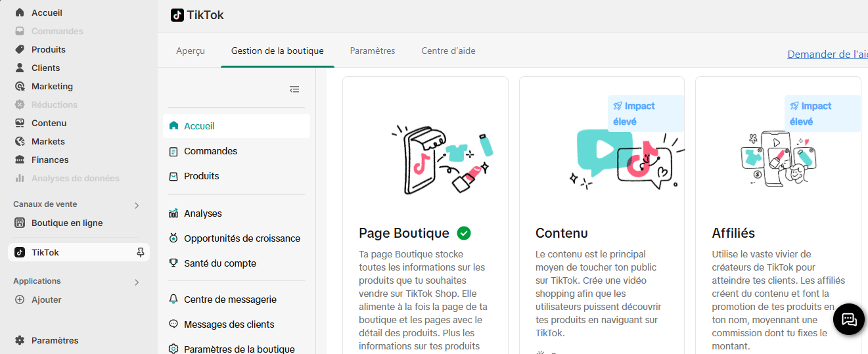The height and width of the screenshot is (354, 868).
Task: Collapse the boutique menu with the toggle icon
Action: tap(294, 89)
